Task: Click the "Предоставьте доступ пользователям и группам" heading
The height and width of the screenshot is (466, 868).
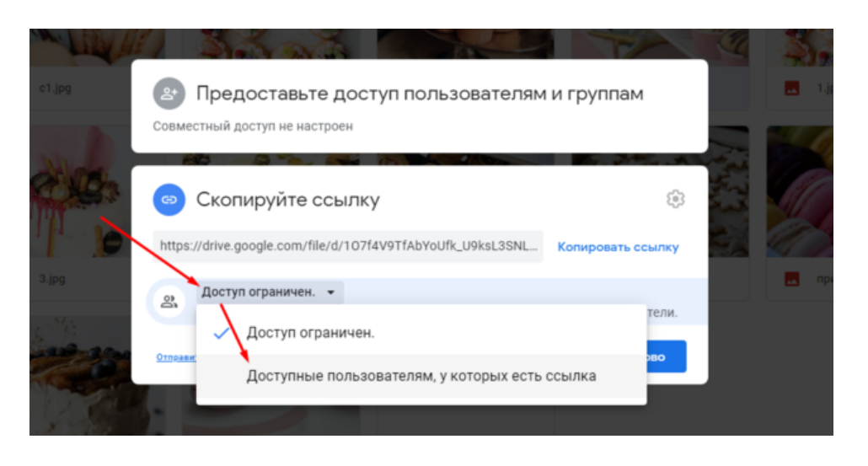Action: (x=420, y=94)
